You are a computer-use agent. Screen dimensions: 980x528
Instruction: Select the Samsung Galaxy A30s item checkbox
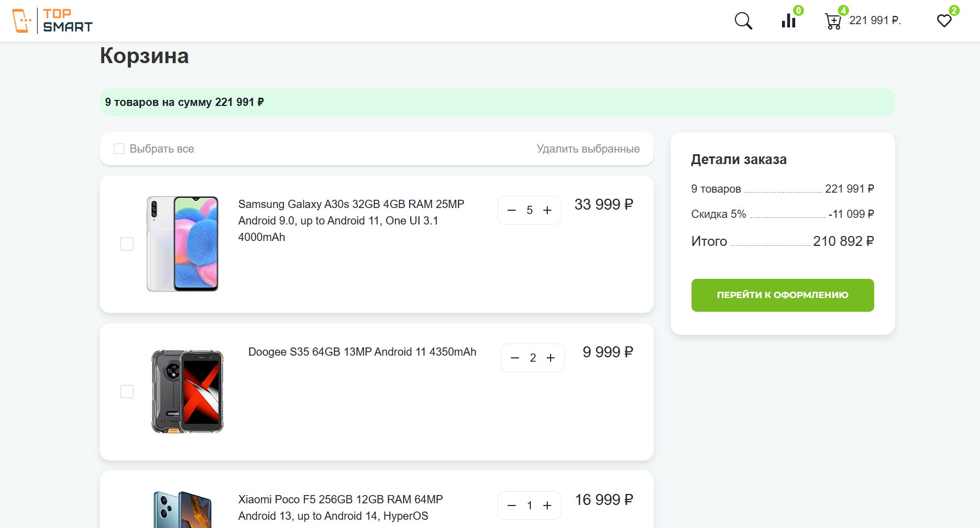point(127,244)
